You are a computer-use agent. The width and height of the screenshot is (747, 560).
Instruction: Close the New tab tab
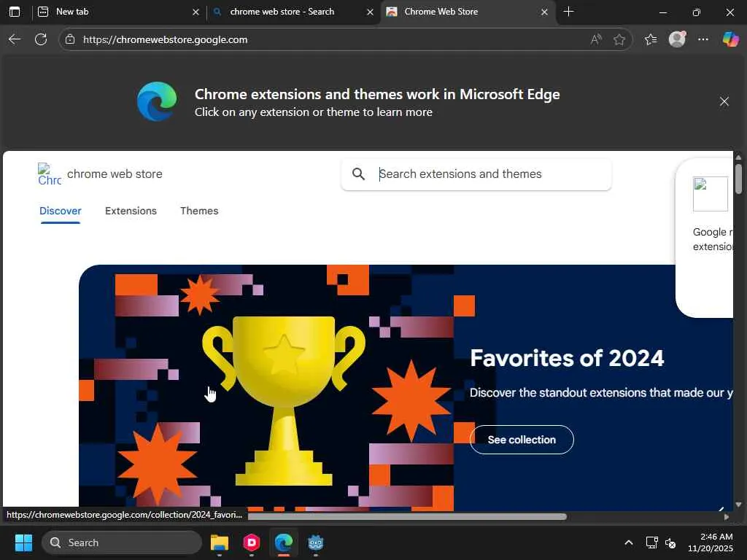[196, 12]
